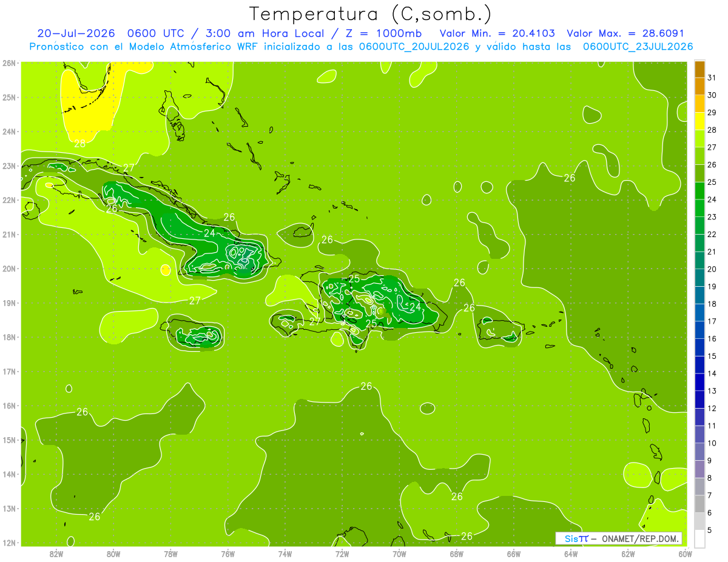Click the color bar label '30'

(712, 95)
